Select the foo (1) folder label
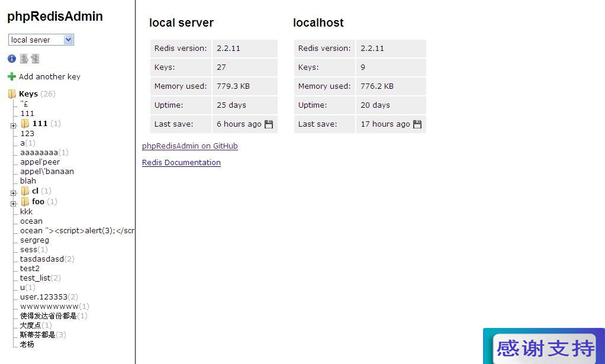The height and width of the screenshot is (364, 605). (44, 201)
